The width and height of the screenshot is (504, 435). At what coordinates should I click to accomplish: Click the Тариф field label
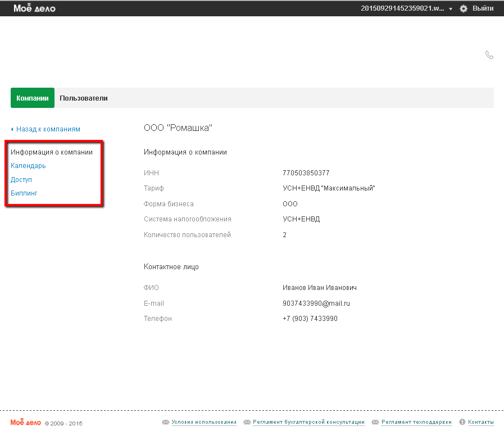pyautogui.click(x=153, y=188)
